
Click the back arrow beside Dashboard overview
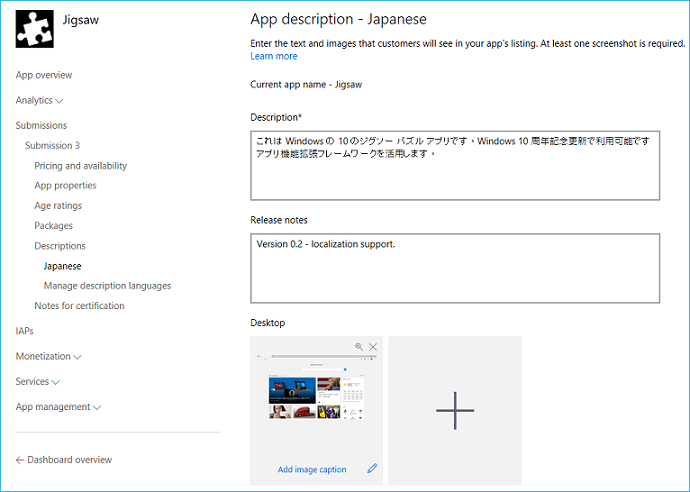point(19,460)
